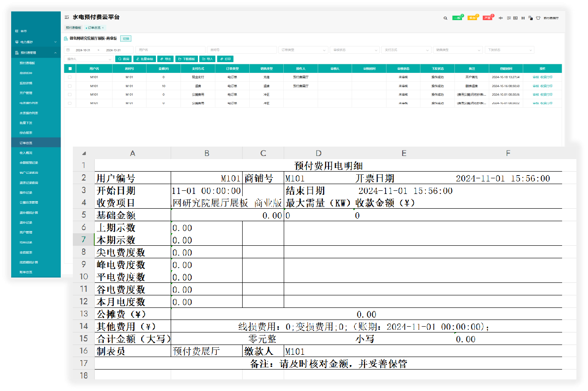Open the calendar icon in the date range field
This screenshot has width=588, height=391.
[x=68, y=50]
